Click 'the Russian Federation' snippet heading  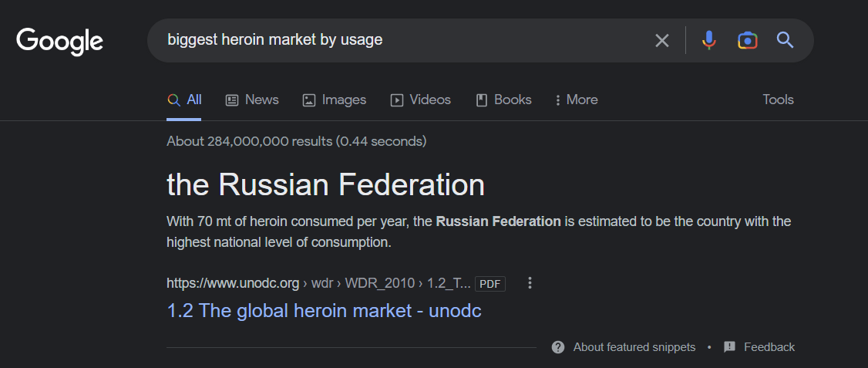(325, 184)
